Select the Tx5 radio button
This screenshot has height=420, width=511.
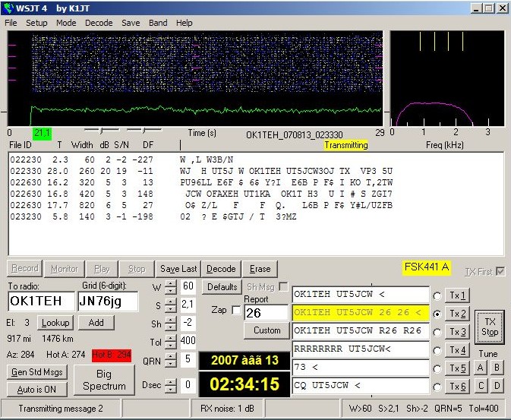point(437,369)
